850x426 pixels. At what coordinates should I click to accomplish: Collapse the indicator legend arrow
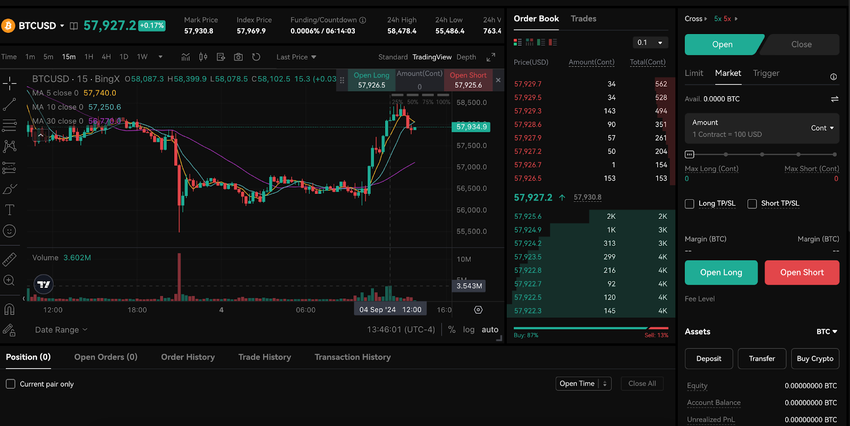(41, 135)
